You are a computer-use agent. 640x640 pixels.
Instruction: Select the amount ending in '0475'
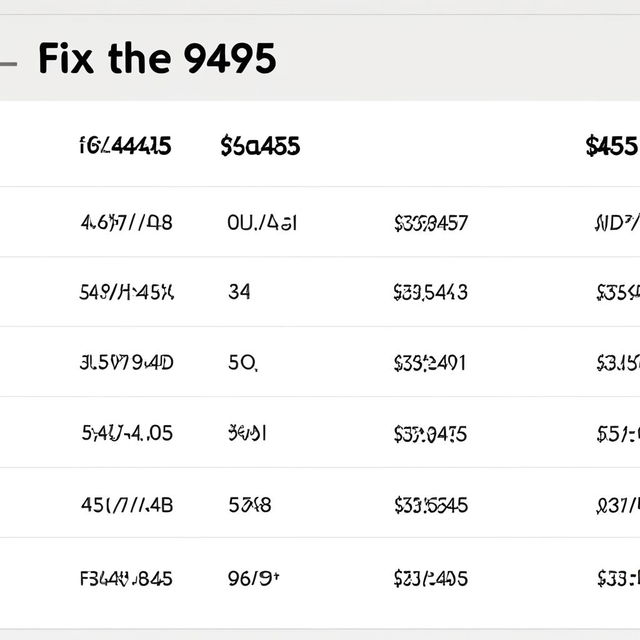tap(430, 434)
